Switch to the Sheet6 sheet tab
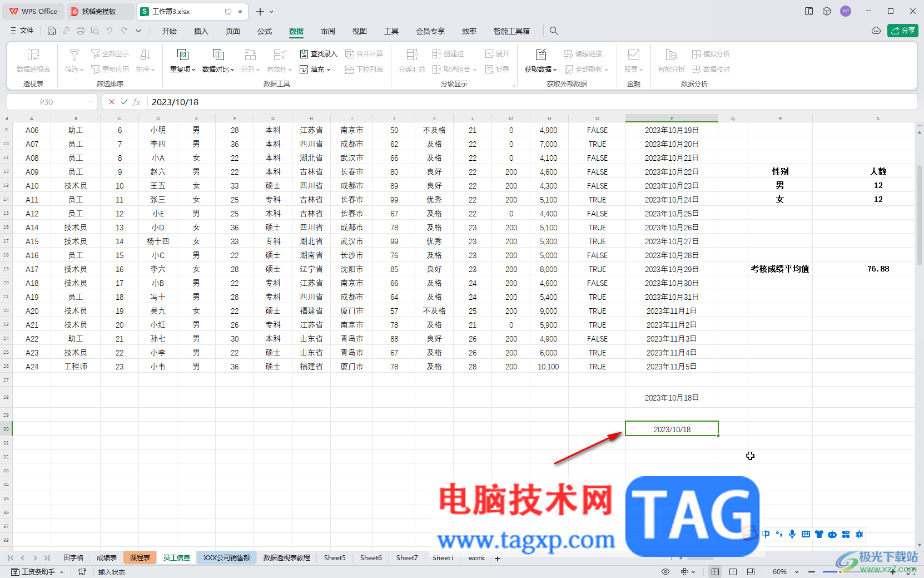 click(371, 558)
